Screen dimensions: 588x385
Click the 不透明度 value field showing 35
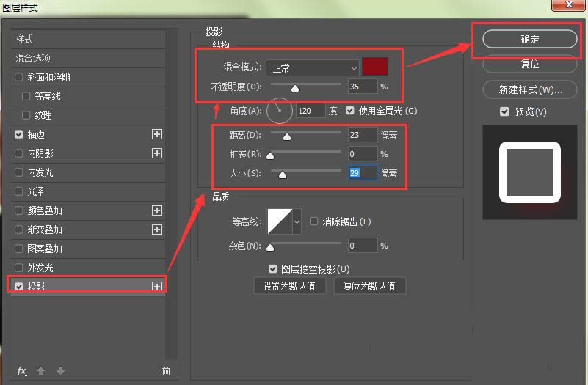[363, 87]
